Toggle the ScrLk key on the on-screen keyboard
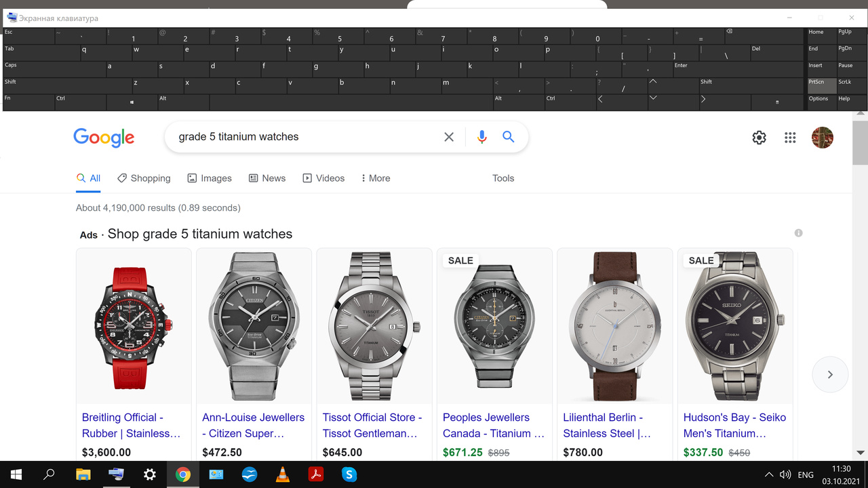The height and width of the screenshot is (488, 868). 852,86
